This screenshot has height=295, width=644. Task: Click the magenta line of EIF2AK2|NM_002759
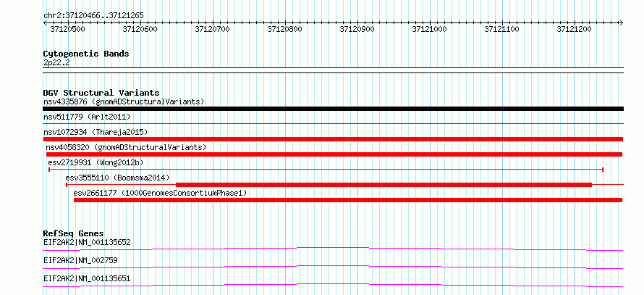click(x=333, y=267)
